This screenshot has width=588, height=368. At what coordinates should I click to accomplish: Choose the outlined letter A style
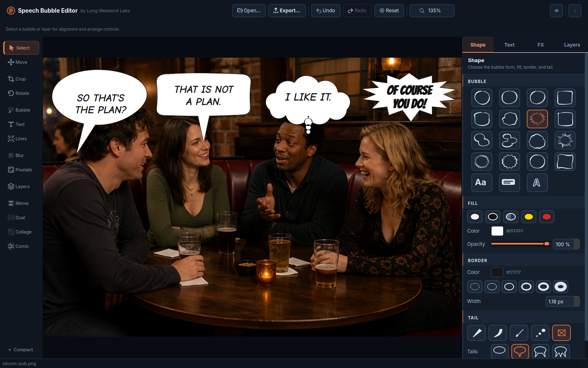pyautogui.click(x=537, y=183)
